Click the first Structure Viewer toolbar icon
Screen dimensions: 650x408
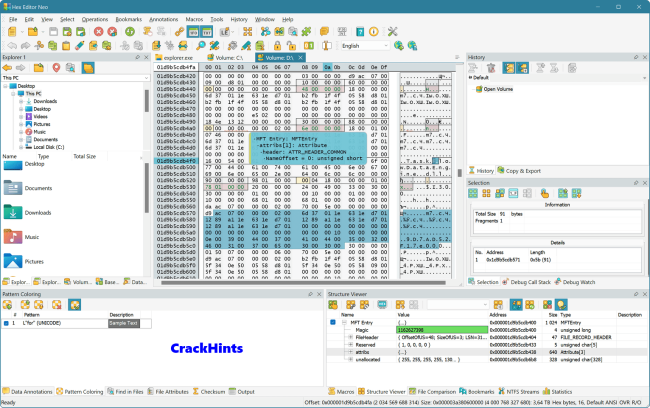click(x=333, y=305)
